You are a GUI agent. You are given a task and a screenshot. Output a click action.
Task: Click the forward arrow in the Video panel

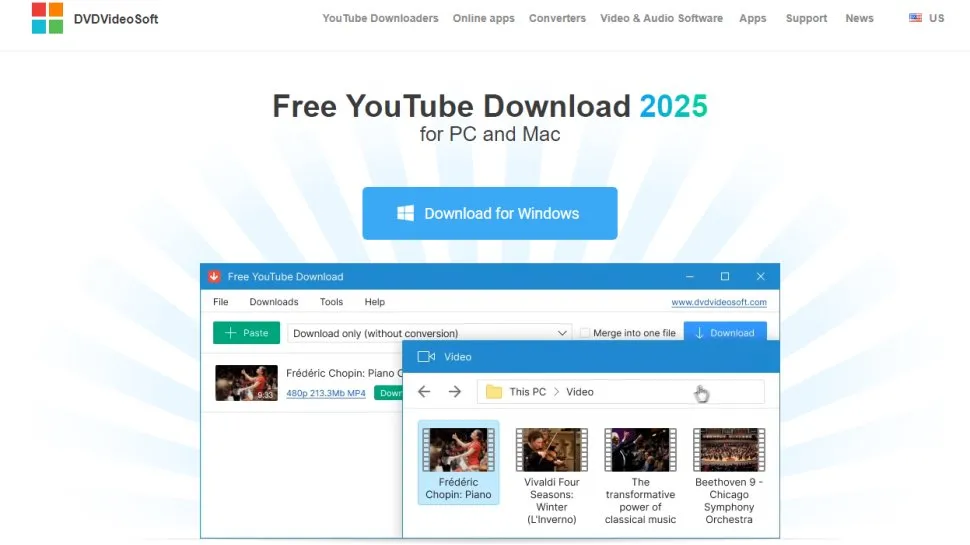455,392
